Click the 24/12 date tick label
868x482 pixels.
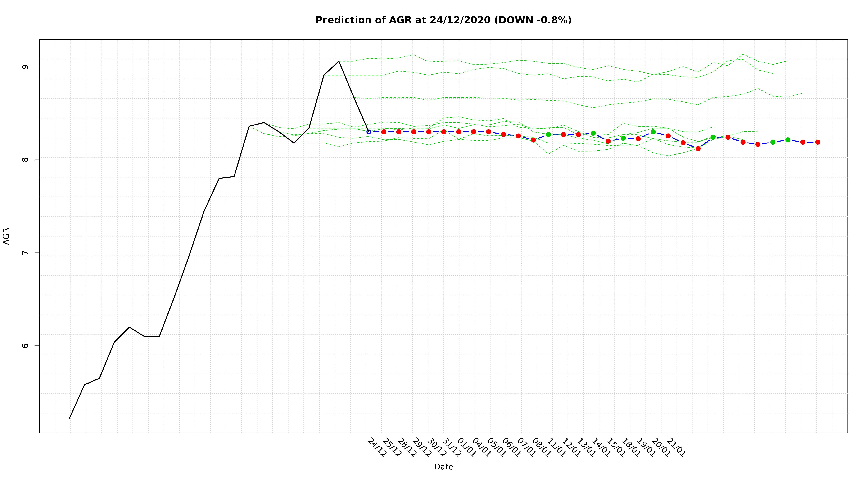(377, 448)
